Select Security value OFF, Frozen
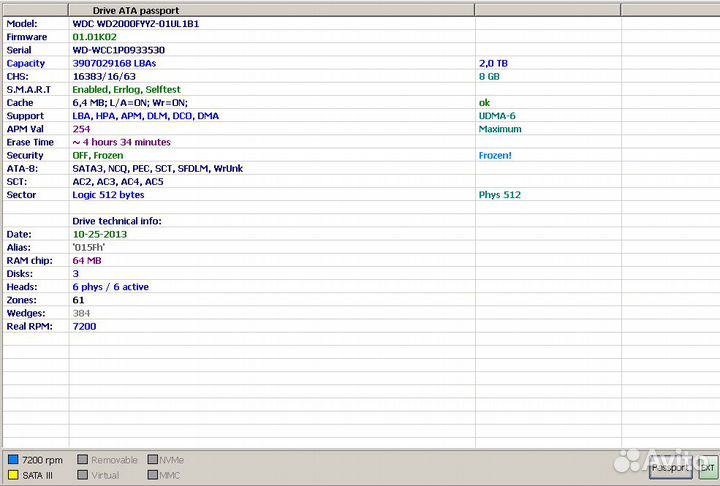Image resolution: width=720 pixels, height=486 pixels. tap(98, 155)
